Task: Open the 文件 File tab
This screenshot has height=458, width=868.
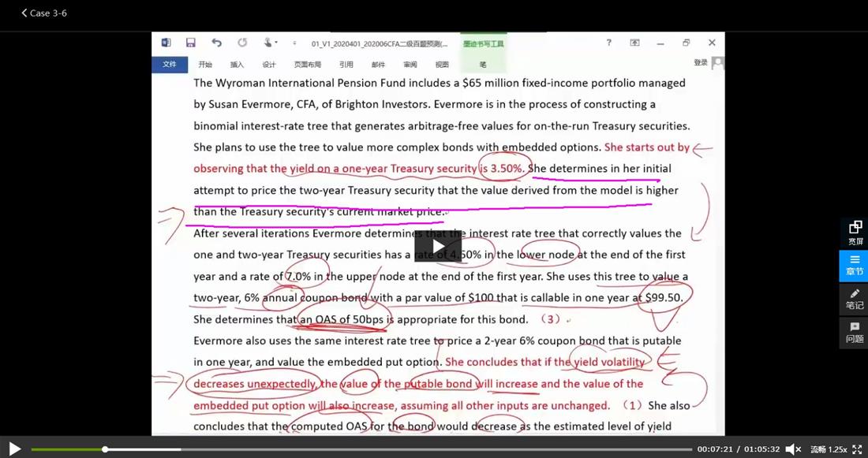Action: (x=170, y=65)
